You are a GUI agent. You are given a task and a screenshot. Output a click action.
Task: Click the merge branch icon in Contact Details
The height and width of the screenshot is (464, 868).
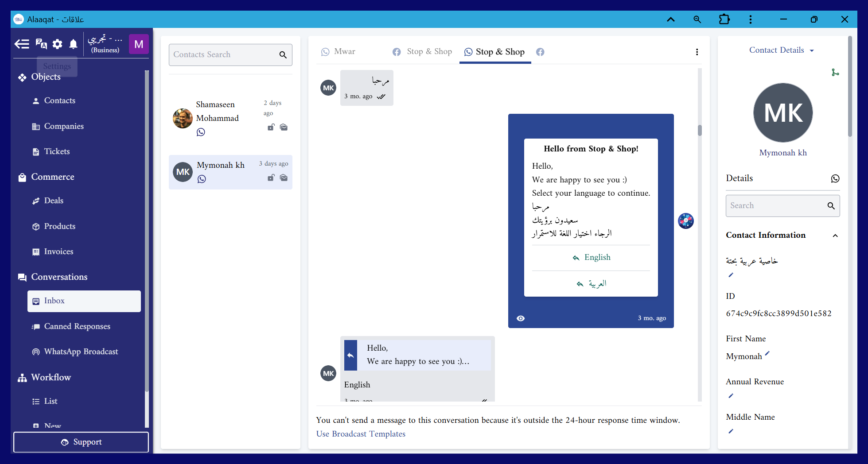(835, 73)
